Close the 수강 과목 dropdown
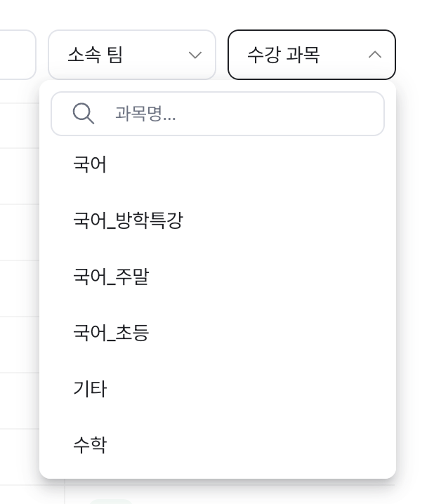Image resolution: width=434 pixels, height=504 pixels. [312, 55]
